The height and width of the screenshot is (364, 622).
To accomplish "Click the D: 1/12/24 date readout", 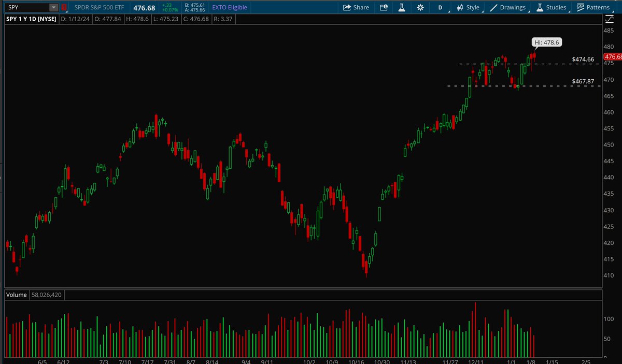I will pyautogui.click(x=75, y=20).
